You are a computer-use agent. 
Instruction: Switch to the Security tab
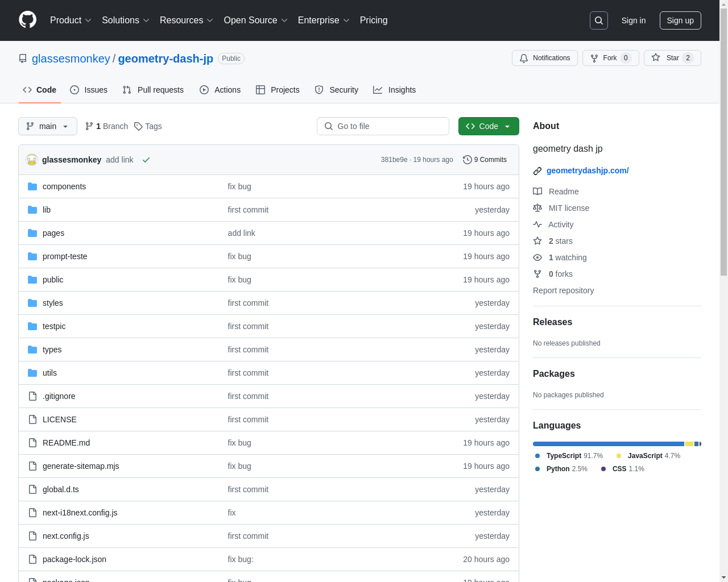[337, 90]
